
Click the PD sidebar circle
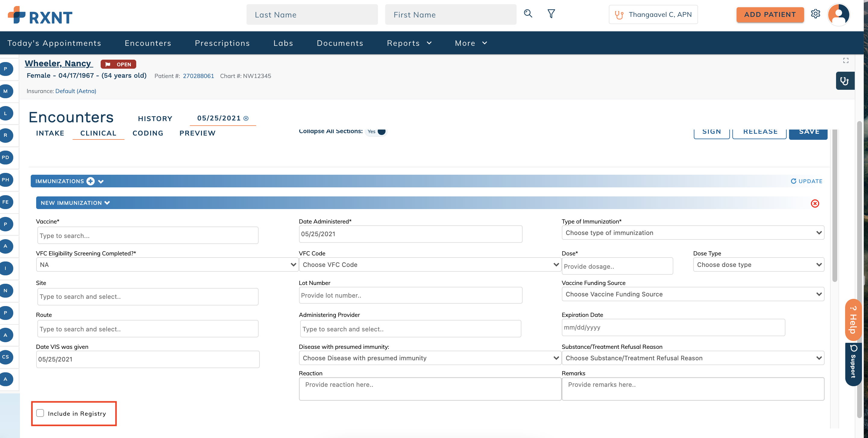coord(6,157)
